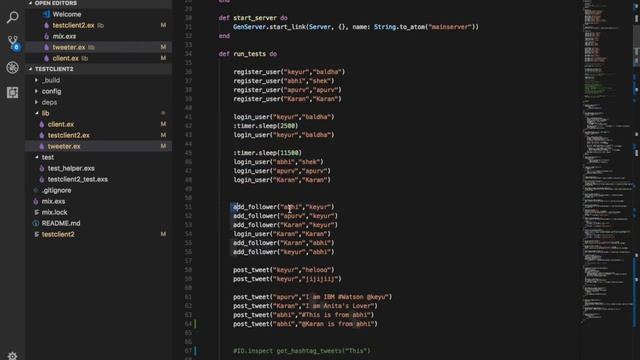The height and width of the screenshot is (360, 640).
Task: Open testclient2.ex under lib folder
Action: 69,135
